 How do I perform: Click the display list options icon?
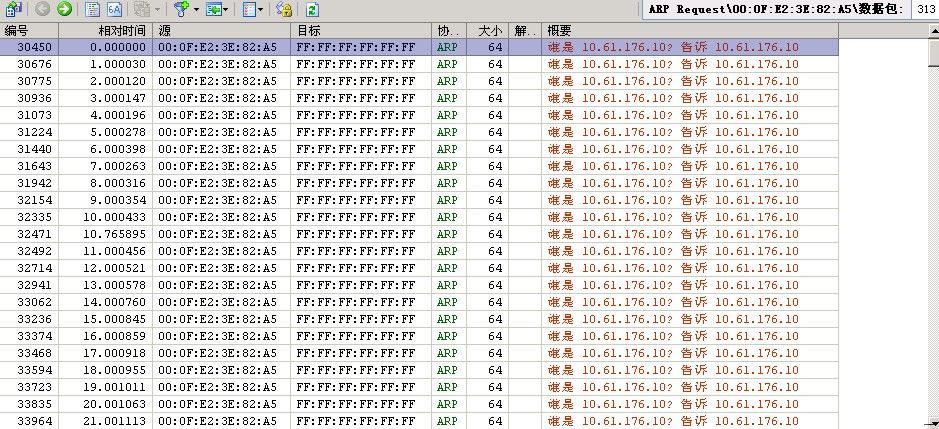[x=250, y=9]
